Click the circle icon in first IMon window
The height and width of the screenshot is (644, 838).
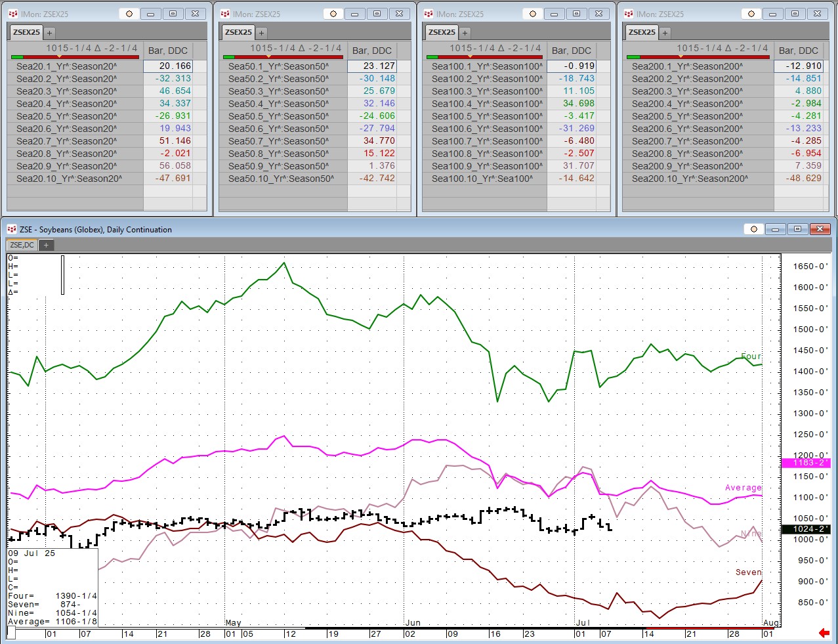(129, 14)
